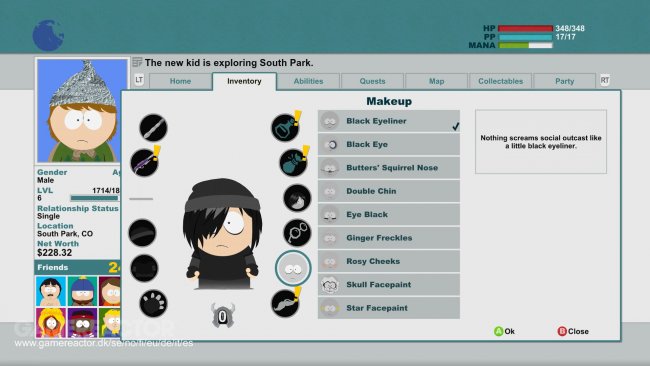Click the tinfoil hat profile picture

82,111
